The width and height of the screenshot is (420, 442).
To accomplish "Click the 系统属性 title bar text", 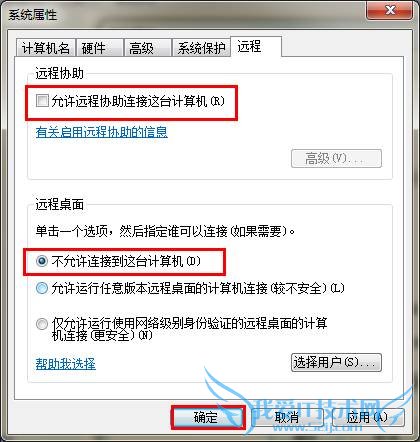I will pos(33,15).
